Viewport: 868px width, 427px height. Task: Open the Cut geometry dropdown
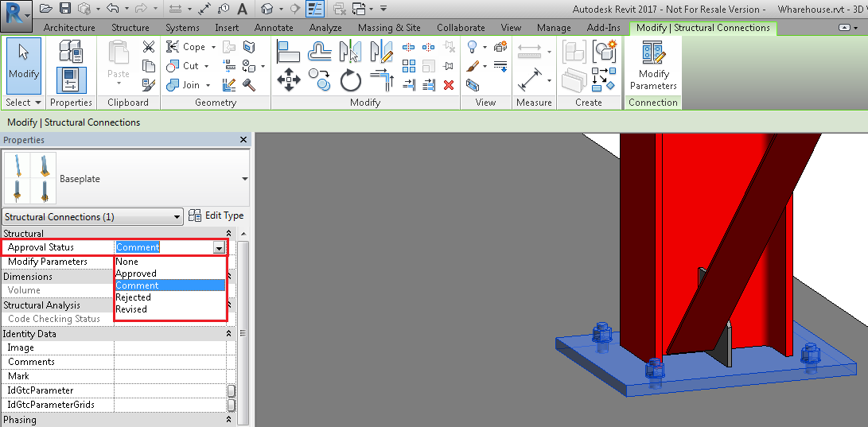tap(207, 66)
